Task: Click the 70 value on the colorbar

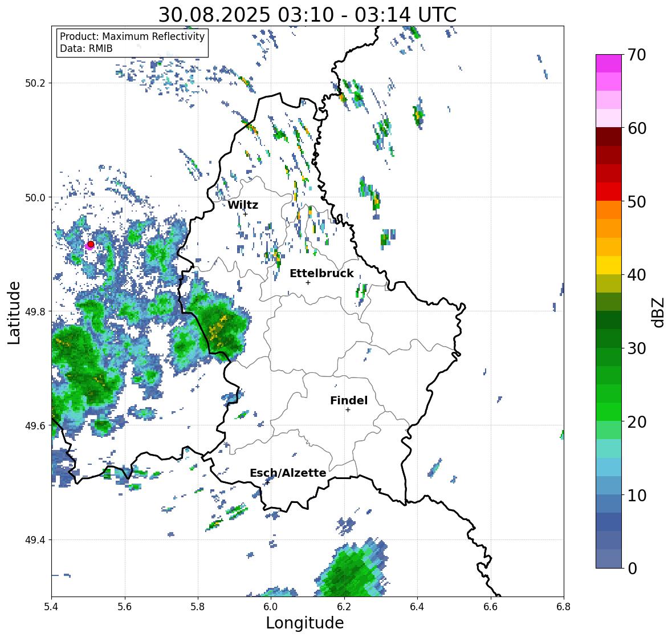Action: tap(637, 55)
